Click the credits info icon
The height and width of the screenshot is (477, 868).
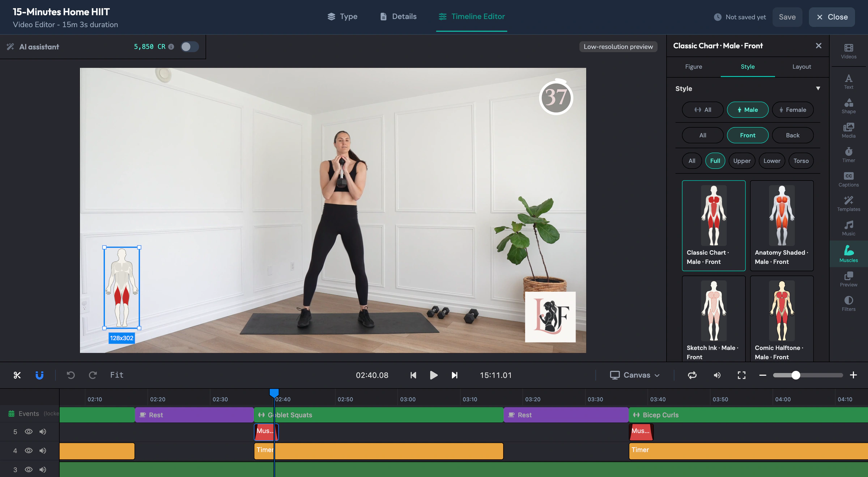point(171,47)
